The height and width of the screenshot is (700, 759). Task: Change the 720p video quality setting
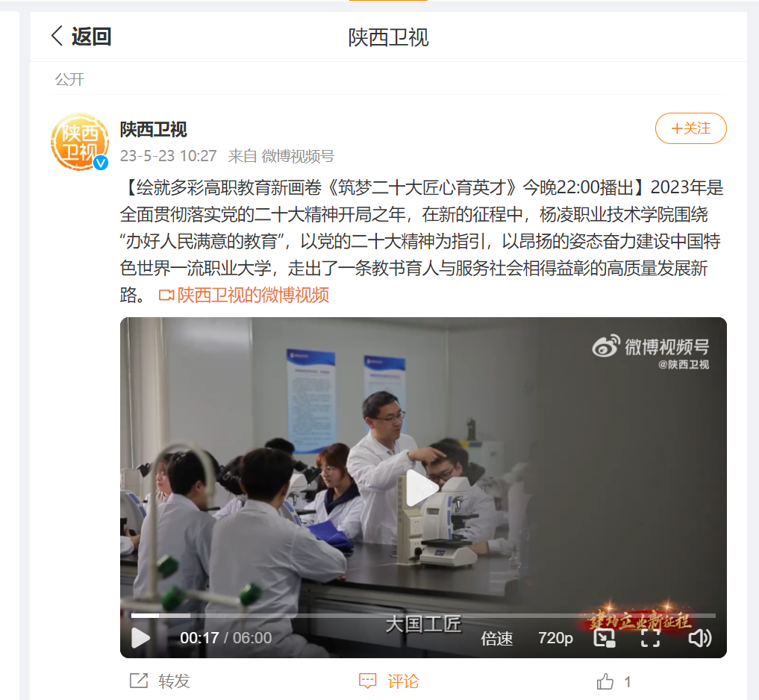click(555, 638)
